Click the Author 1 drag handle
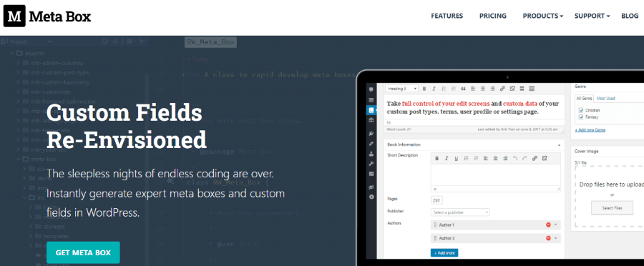 pyautogui.click(x=435, y=225)
